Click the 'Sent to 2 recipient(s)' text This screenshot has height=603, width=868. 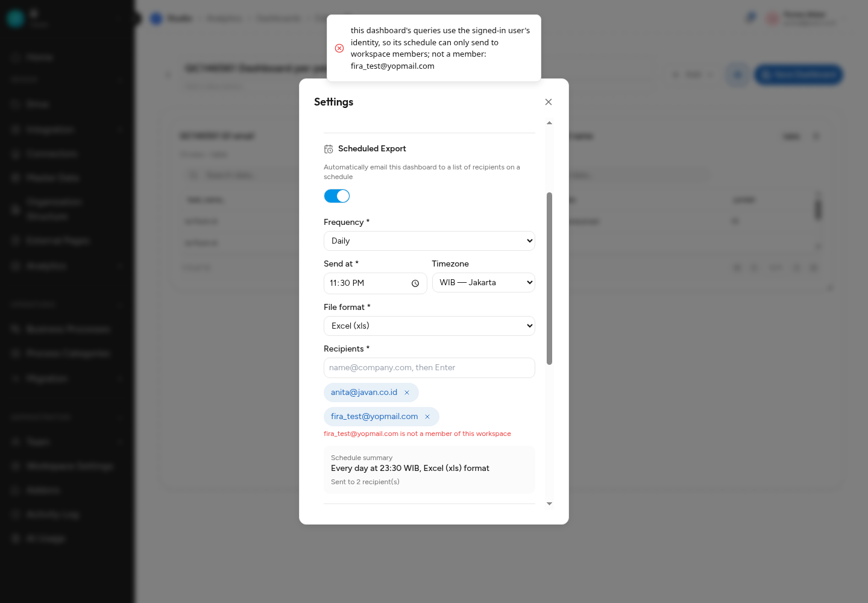point(365,482)
